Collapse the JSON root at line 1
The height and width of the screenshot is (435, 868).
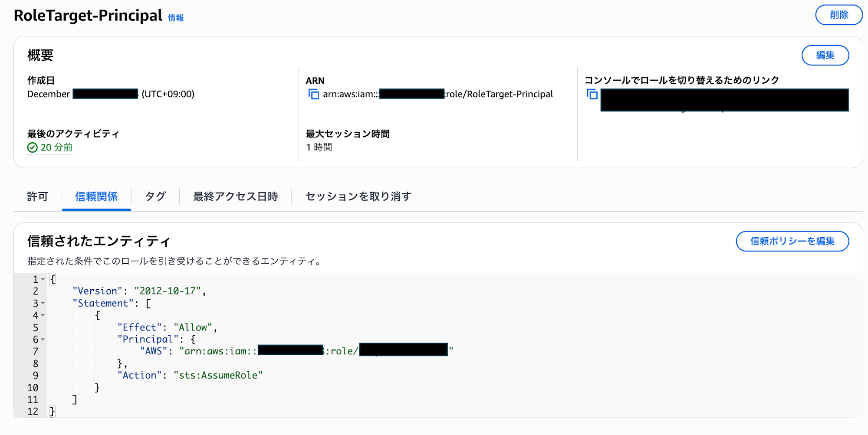pyautogui.click(x=43, y=279)
